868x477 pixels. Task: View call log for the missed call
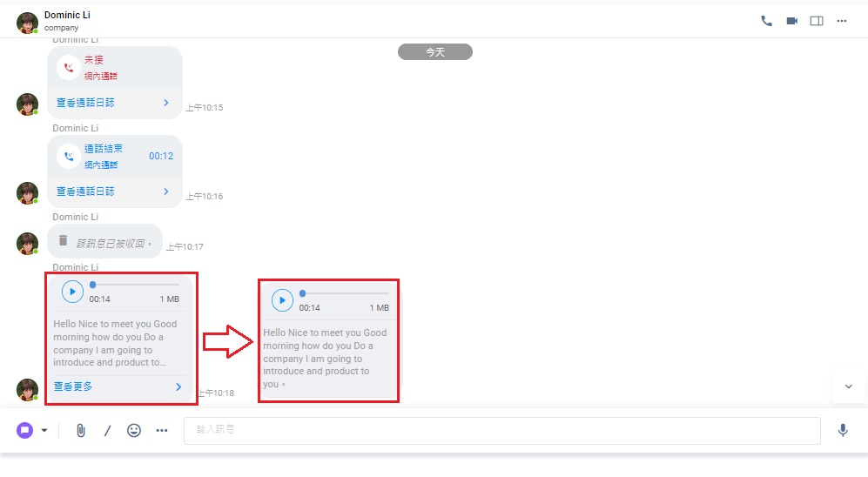[85, 103]
